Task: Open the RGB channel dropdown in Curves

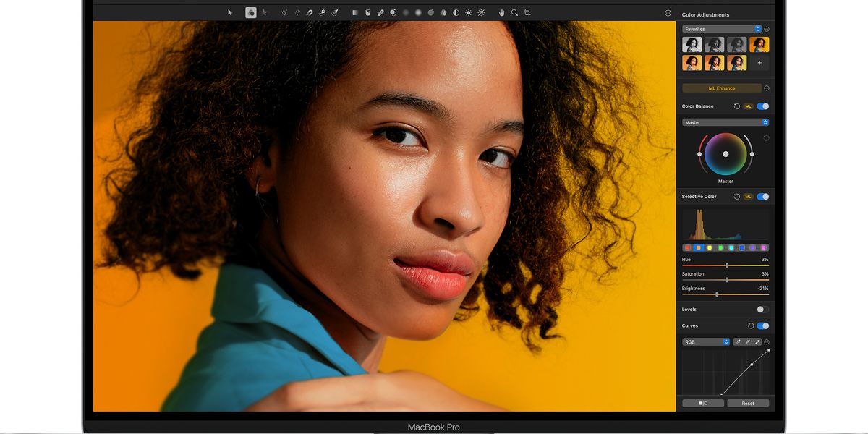Action: click(x=706, y=341)
